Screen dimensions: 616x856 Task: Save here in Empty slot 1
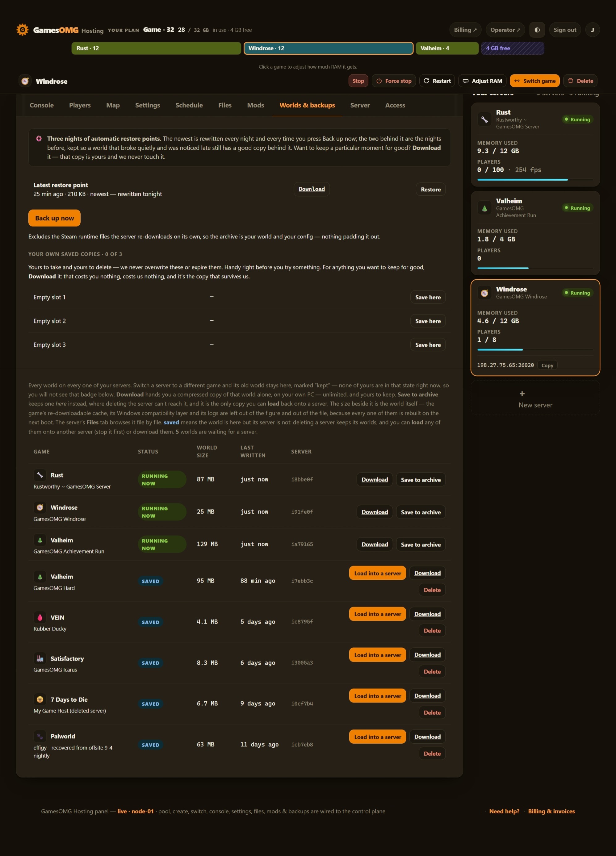point(428,297)
